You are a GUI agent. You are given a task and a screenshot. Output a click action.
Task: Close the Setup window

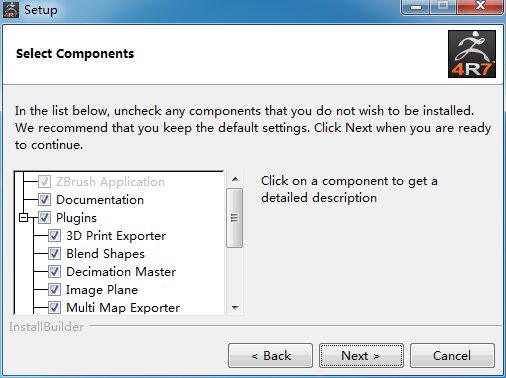pos(480,7)
